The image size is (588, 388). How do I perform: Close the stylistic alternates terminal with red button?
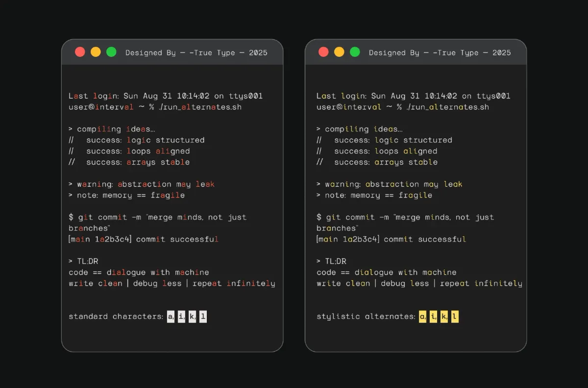323,52
